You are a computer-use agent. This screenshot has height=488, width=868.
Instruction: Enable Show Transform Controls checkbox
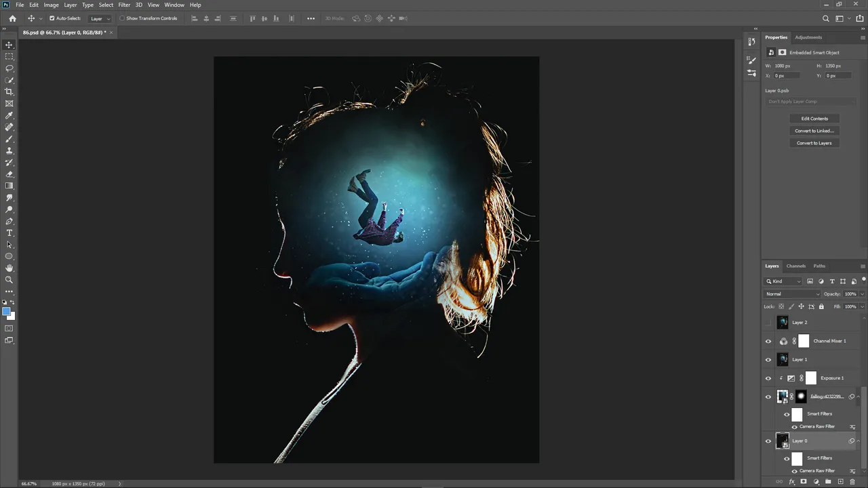coord(122,18)
